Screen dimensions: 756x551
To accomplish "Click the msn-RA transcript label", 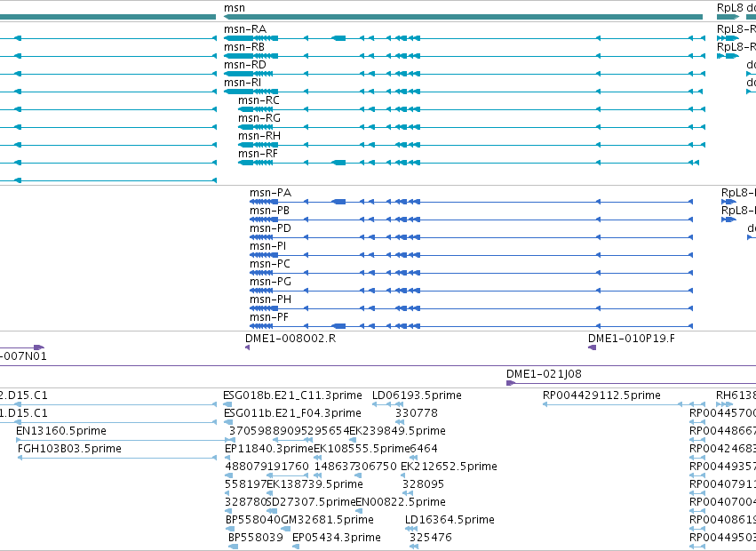I will [x=245, y=29].
